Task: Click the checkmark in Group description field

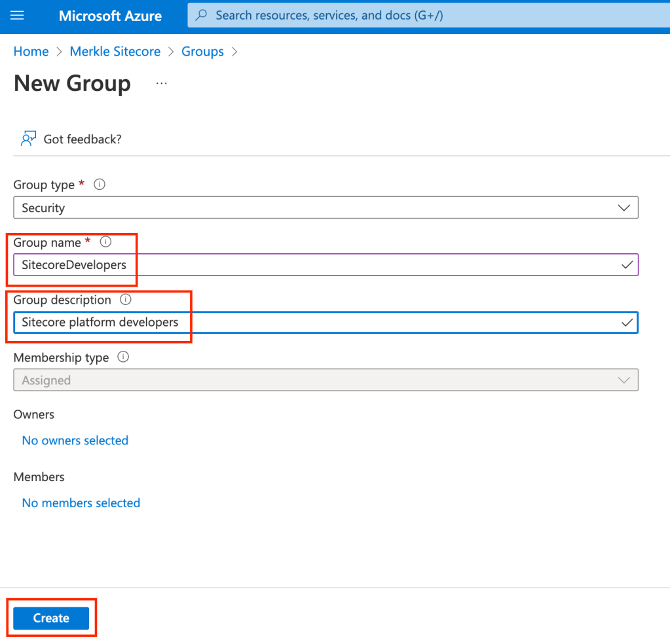Action: click(x=627, y=323)
